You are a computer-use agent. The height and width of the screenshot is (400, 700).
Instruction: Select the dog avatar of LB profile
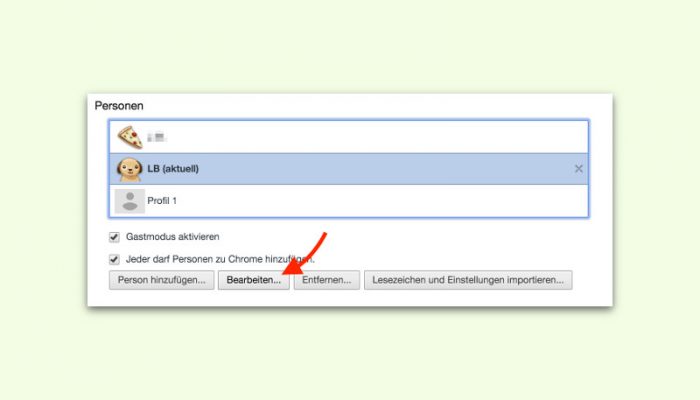[129, 169]
